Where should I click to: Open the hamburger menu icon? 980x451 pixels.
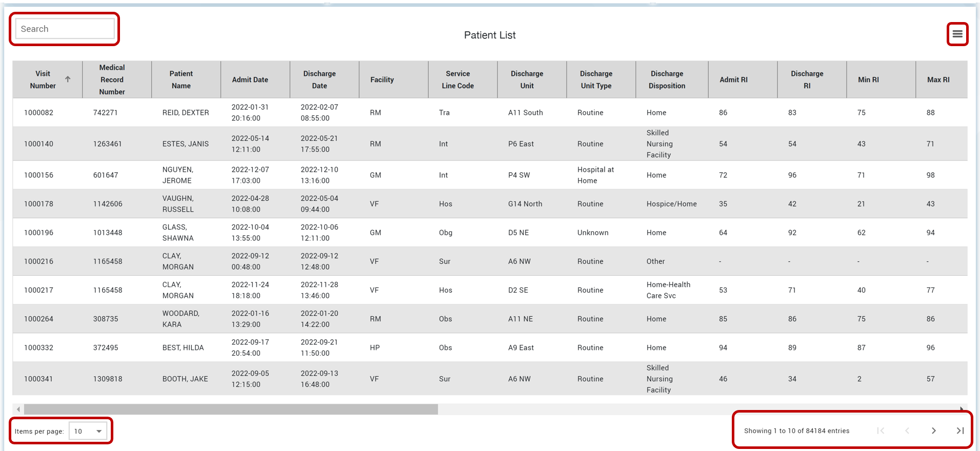(957, 34)
